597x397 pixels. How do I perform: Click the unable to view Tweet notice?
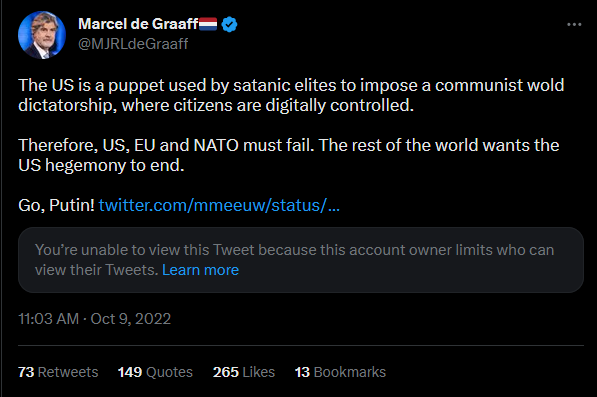pyautogui.click(x=301, y=260)
